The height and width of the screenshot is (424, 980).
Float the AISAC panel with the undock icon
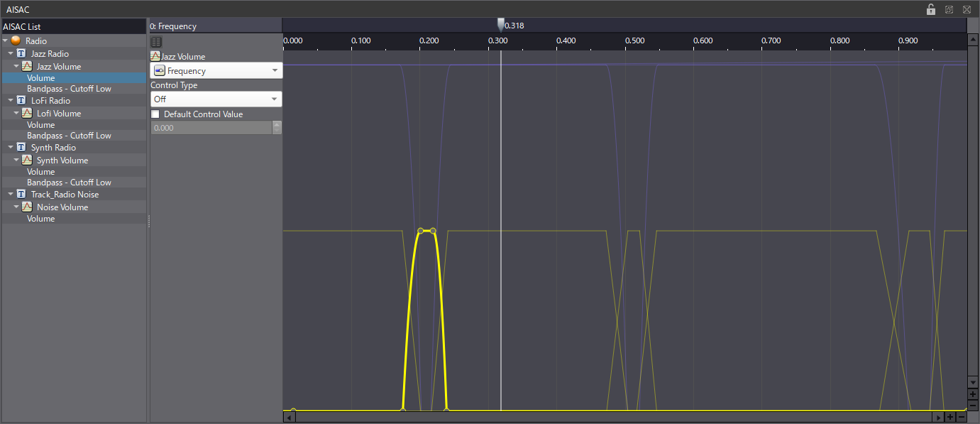[949, 9]
